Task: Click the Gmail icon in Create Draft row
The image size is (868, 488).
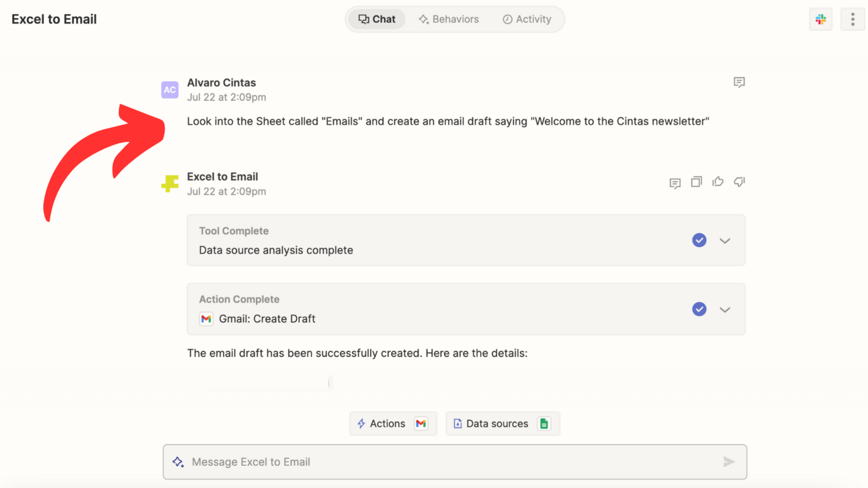Action: [206, 319]
